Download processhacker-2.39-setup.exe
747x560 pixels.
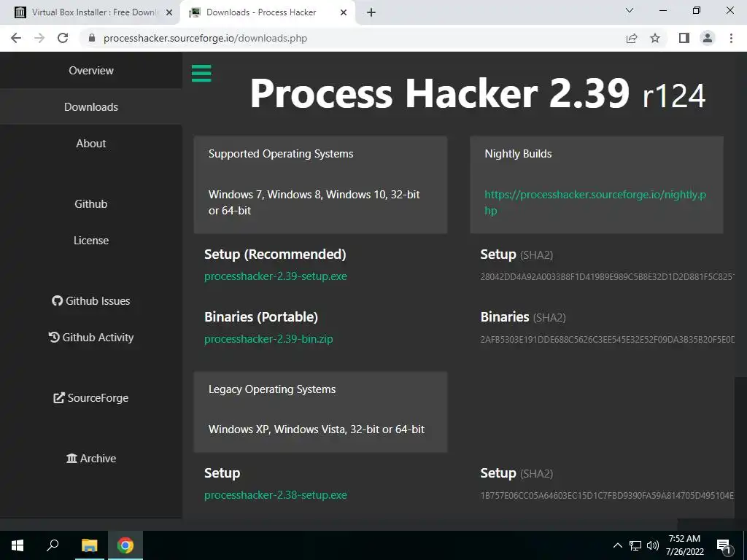275,276
